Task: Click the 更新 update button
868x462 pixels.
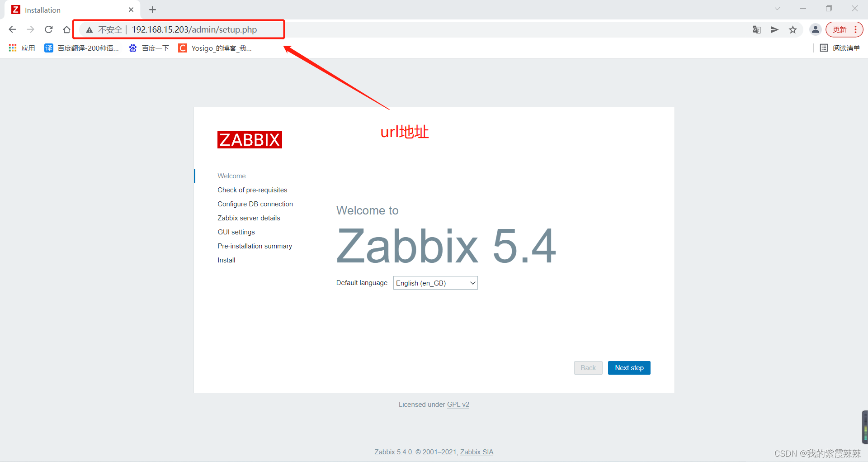Action: (x=840, y=29)
